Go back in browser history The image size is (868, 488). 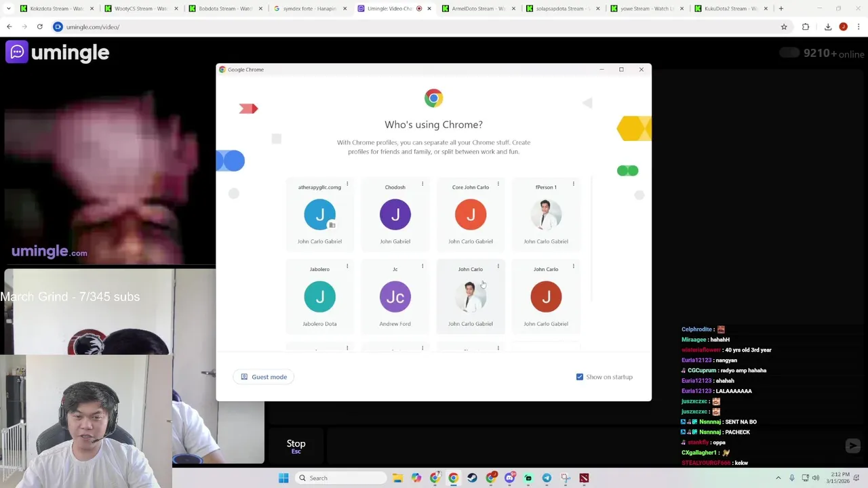[x=9, y=27]
